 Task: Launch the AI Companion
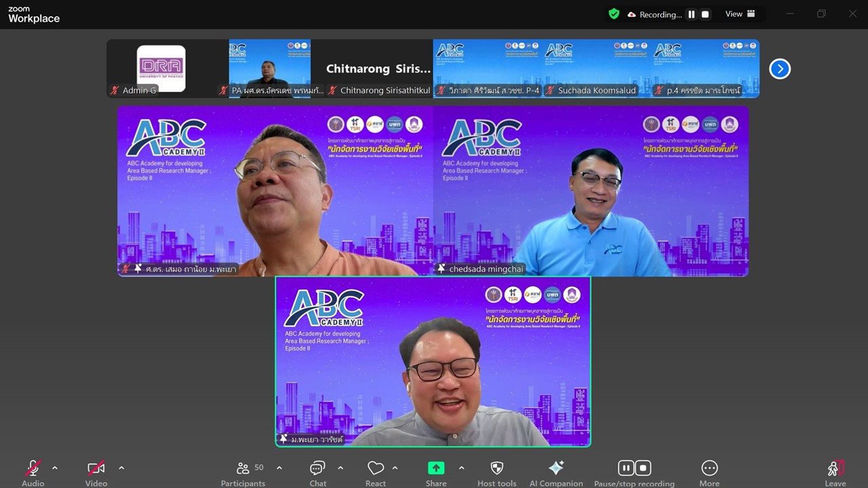click(x=556, y=472)
